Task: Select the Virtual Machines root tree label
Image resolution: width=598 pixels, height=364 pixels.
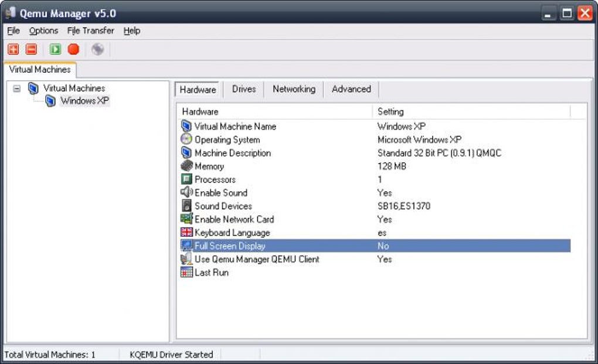Action: point(74,89)
